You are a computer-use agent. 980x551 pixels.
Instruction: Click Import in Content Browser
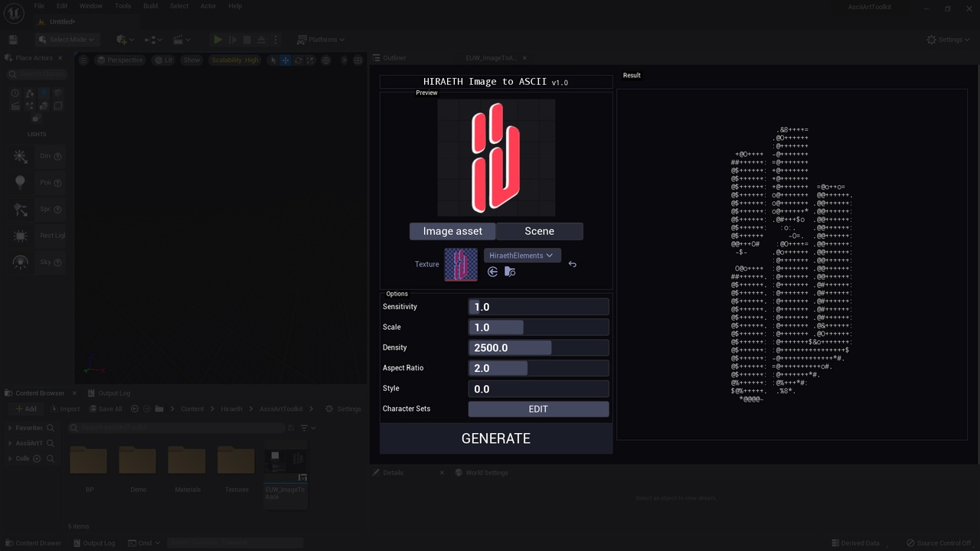tap(65, 409)
